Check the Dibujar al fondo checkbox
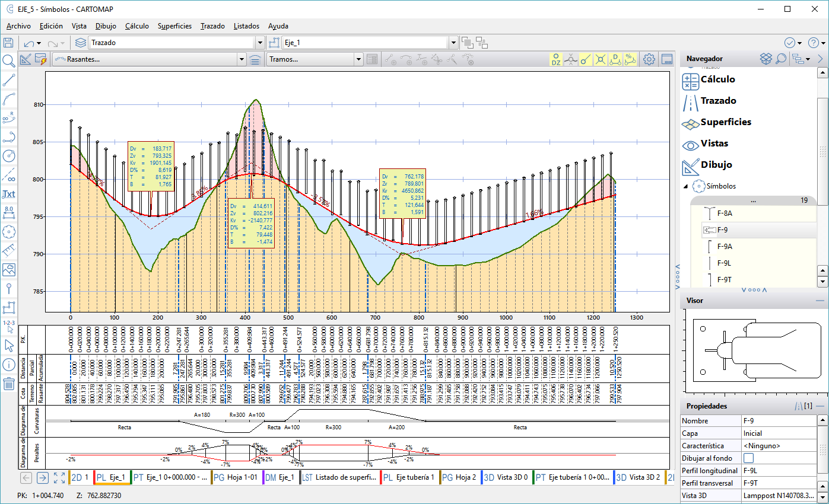This screenshot has height=504, width=829. pos(749,458)
